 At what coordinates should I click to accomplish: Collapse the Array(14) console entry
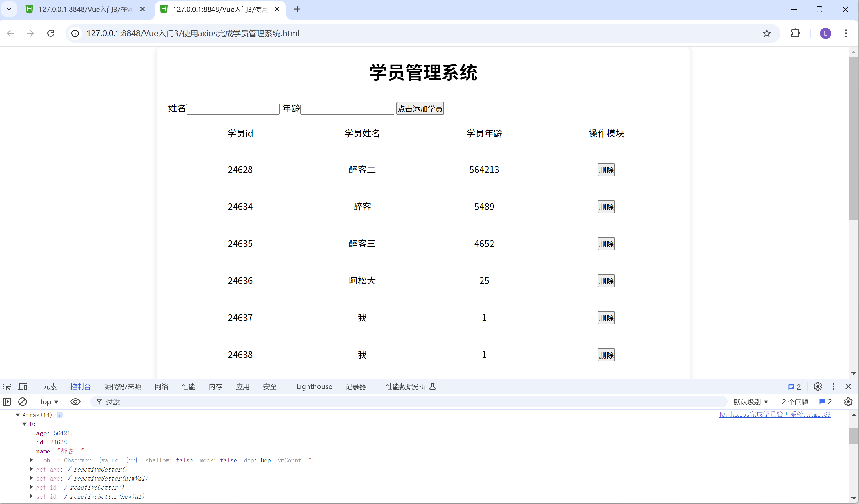(18, 415)
